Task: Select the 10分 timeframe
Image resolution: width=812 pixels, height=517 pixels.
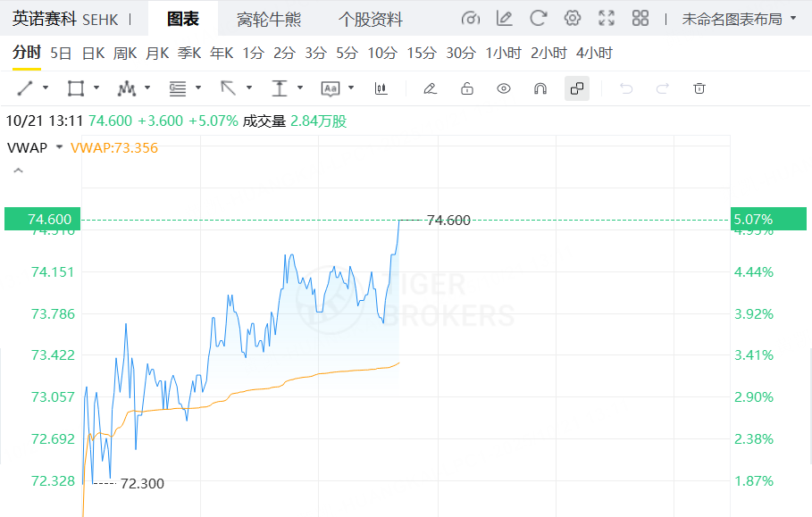Action: 382,53
